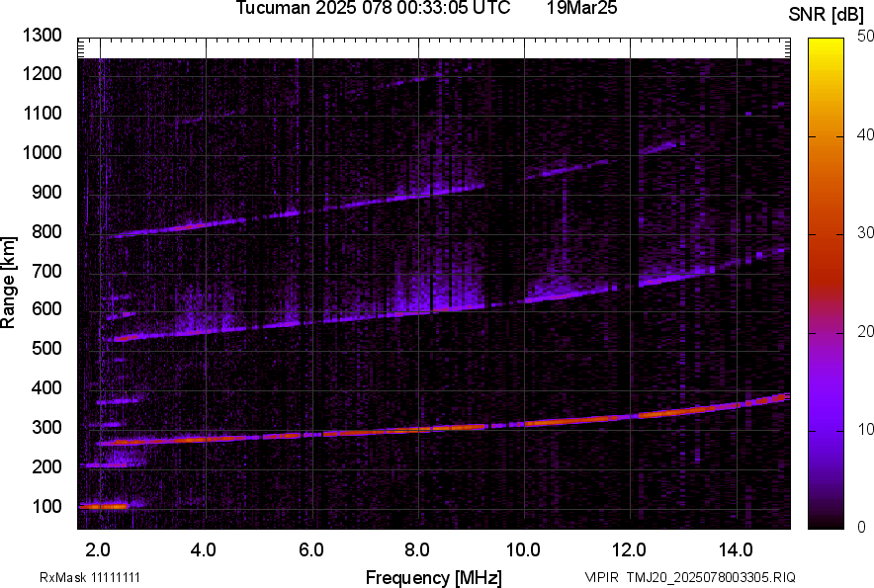Click the 700 range tick label
Screen dimensions: 874x588
[x=49, y=271]
